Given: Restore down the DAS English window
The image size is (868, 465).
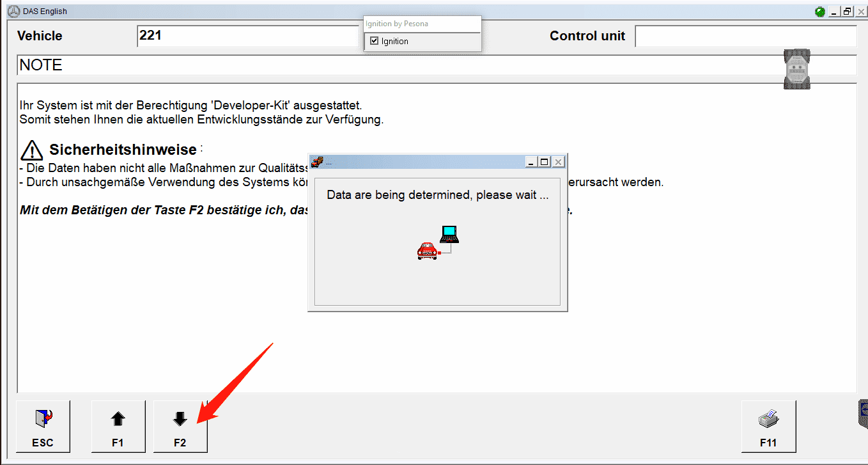Looking at the screenshot, I should 848,12.
